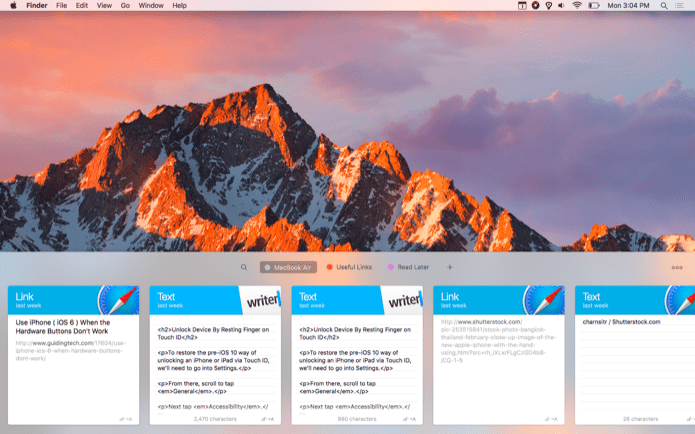The width and height of the screenshot is (695, 434).
Task: Open Wi-Fi status menu
Action: pos(577,5)
